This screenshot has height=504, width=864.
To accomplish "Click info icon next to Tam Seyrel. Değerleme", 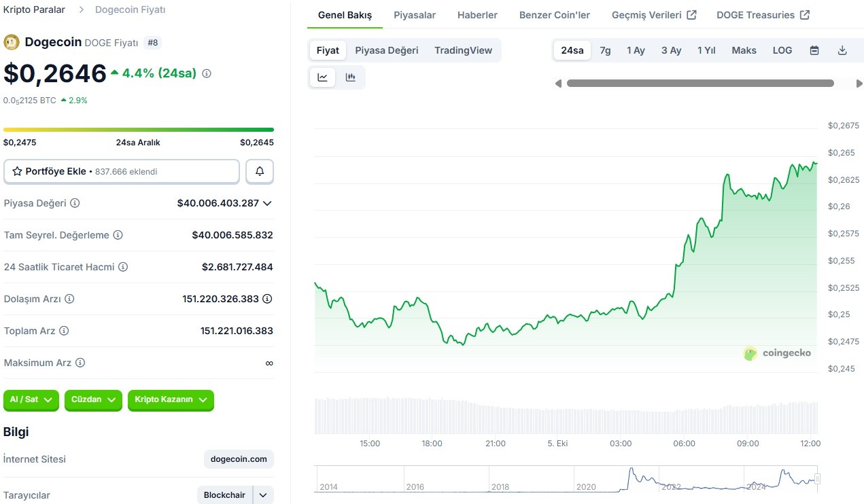I will click(118, 235).
